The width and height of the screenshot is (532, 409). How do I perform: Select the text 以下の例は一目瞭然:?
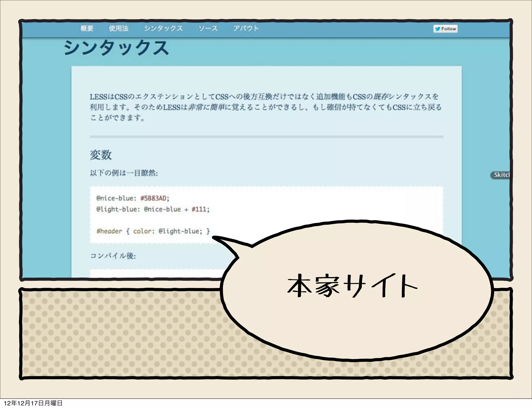pos(124,173)
